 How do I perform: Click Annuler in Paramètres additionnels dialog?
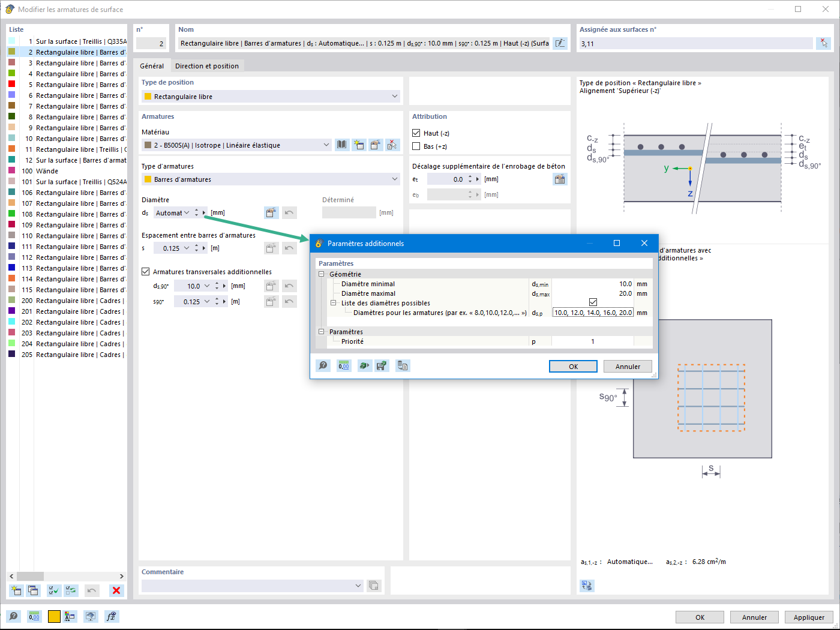pos(628,367)
